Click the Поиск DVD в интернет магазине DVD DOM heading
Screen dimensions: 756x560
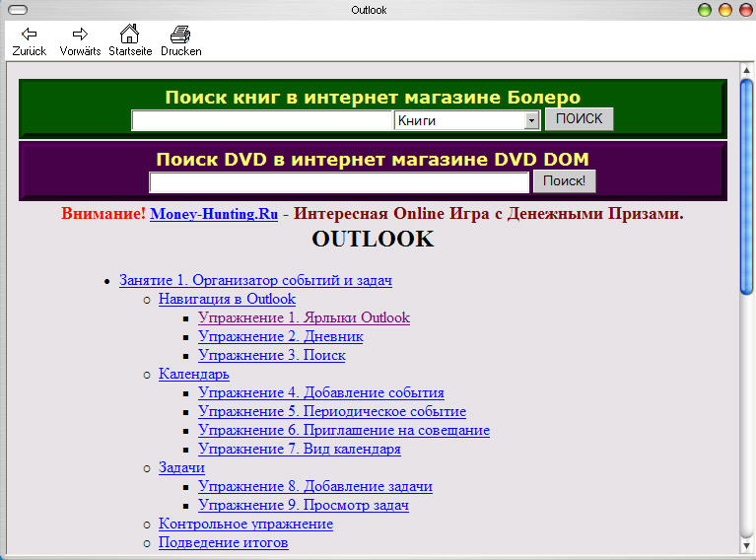373,160
